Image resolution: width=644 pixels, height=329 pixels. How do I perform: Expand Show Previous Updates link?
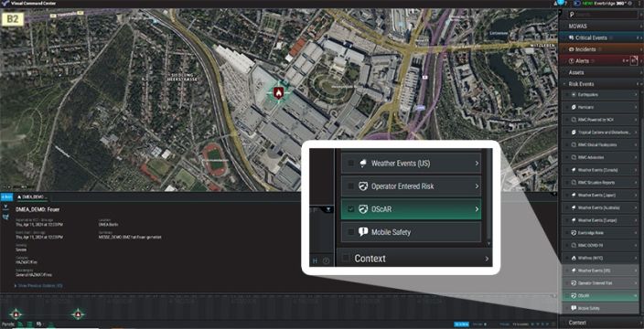(38, 285)
